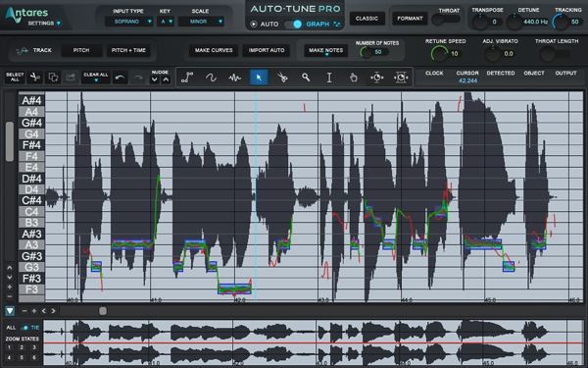Click the grayed Paste arrow icon
This screenshot has height=368, width=588.
tap(71, 78)
